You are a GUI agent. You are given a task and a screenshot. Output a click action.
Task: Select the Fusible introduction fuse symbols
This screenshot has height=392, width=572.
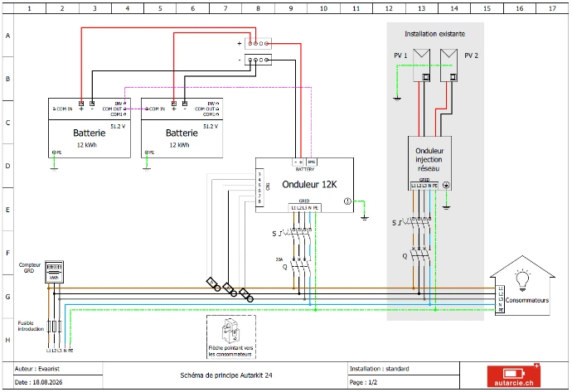tap(54, 327)
